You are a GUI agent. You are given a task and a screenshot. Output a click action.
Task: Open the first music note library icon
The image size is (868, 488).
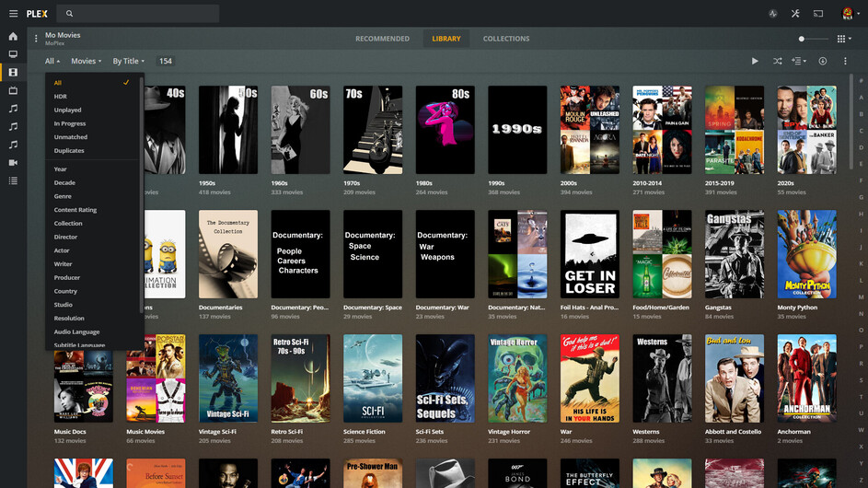(13, 109)
